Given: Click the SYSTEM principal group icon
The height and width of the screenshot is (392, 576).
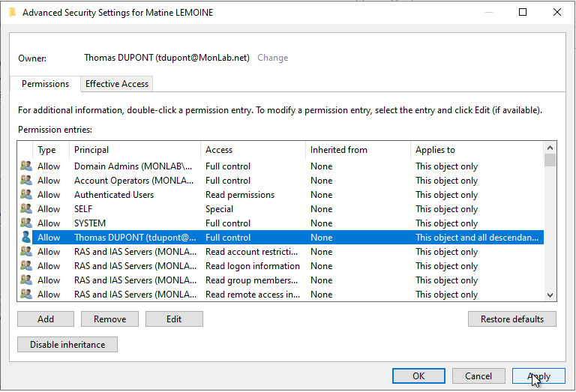Looking at the screenshot, I should click(x=26, y=223).
